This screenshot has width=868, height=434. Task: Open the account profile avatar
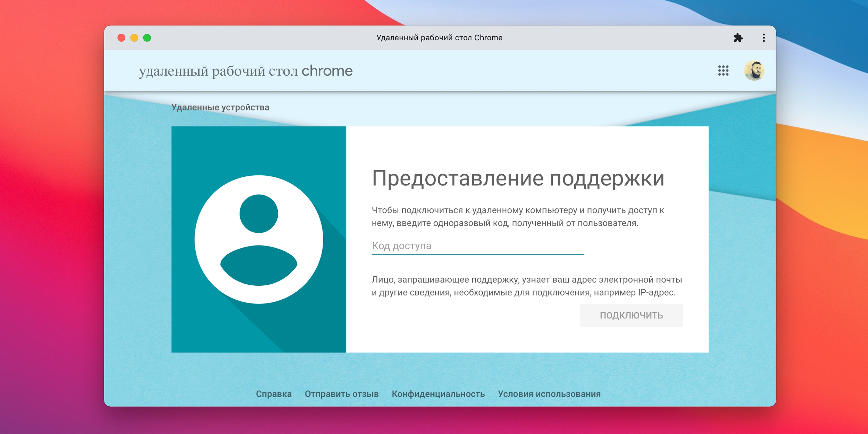point(754,70)
